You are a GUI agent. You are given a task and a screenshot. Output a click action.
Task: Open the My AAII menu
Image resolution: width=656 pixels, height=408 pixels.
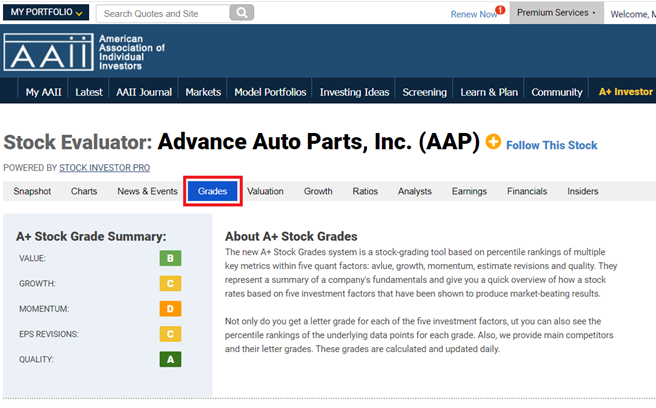click(x=44, y=92)
